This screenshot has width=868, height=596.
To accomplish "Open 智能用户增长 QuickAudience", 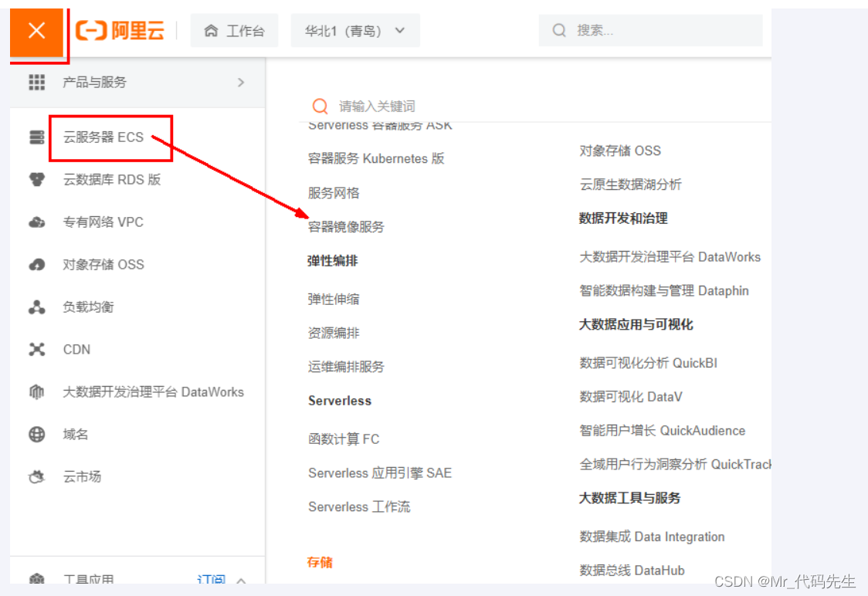I will (662, 431).
